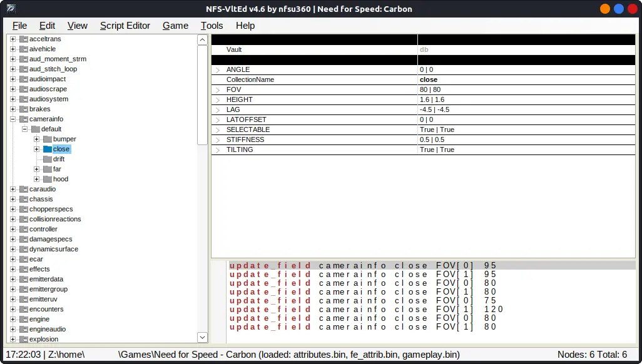The width and height of the screenshot is (642, 364).
Task: Click the far folder icon
Action: 48,169
